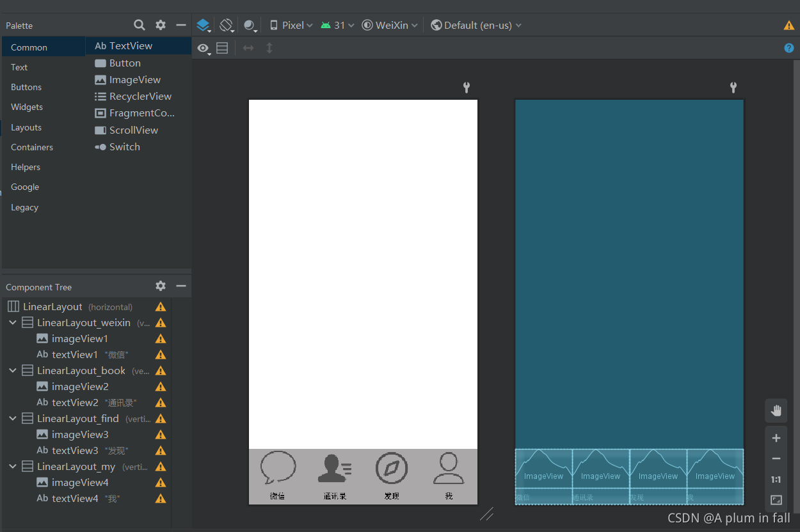Search the Palette with magnifier icon
Image resolution: width=800 pixels, height=532 pixels.
(139, 25)
